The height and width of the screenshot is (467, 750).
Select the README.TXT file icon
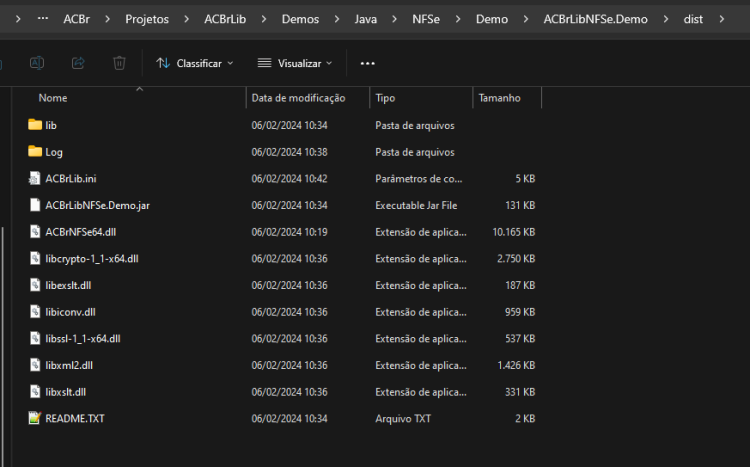pyautogui.click(x=34, y=418)
